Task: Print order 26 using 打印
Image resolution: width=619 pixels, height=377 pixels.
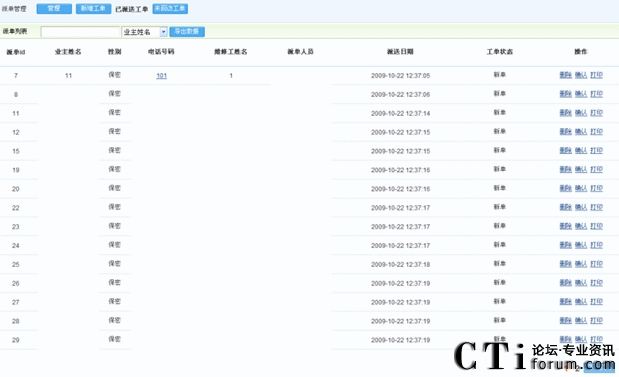Action: 596,283
